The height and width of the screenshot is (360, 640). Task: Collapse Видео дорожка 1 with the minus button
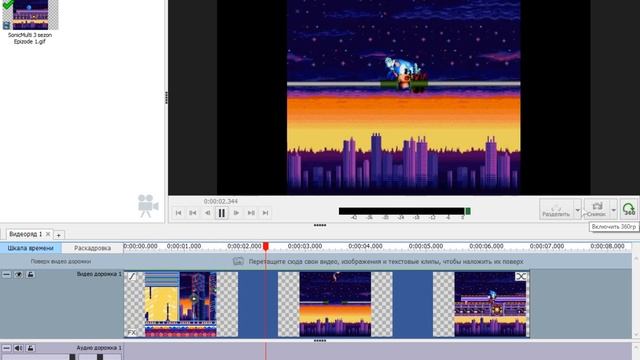(x=6, y=275)
